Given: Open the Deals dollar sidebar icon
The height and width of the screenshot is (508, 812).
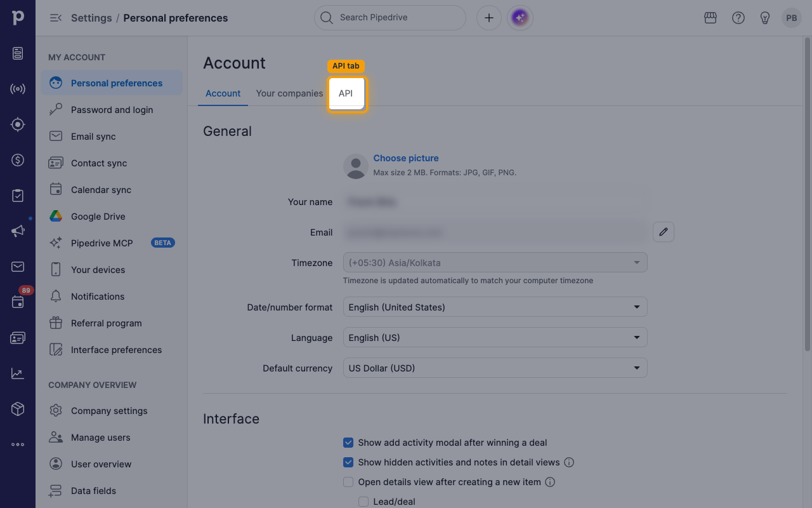Looking at the screenshot, I should (18, 160).
